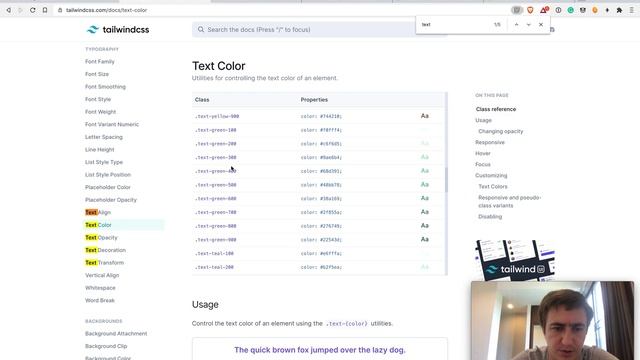Click the Aa swatch for .text-yellow-900

(424, 116)
